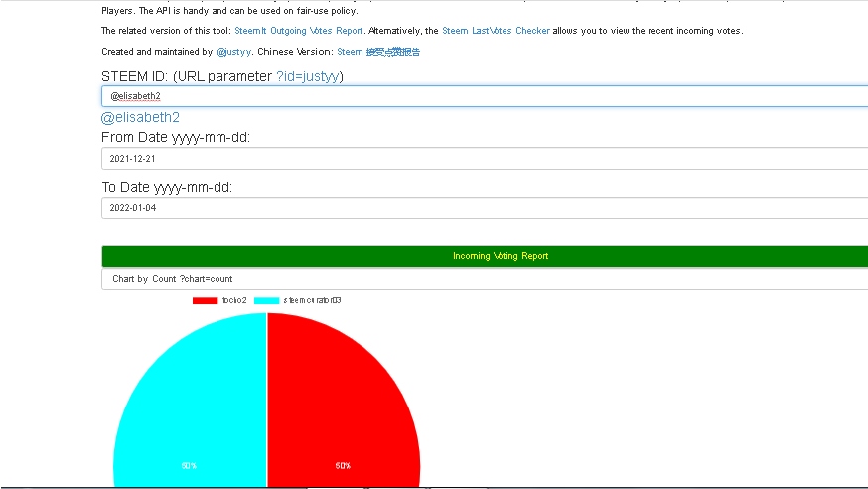868x489 pixels.
Task: Select the 'From Date yyyy-mm-dd:' label
Action: pos(176,138)
